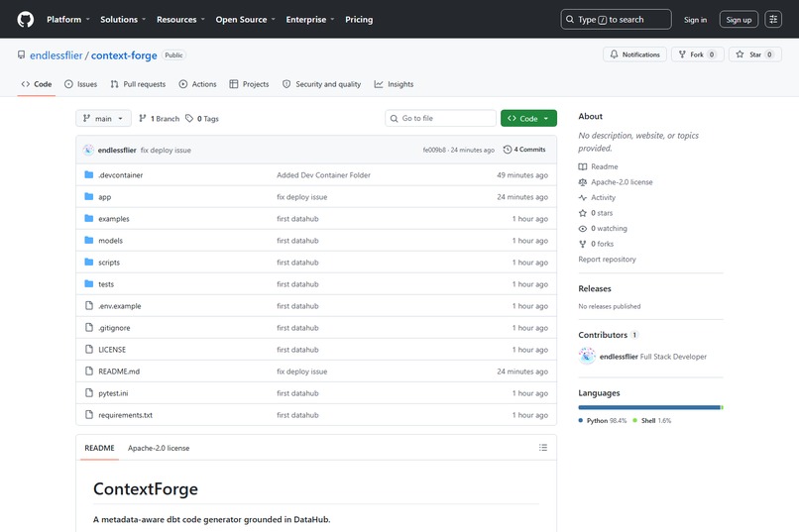Click the repository outline icon beside endlessflier
The height and width of the screenshot is (532, 799).
(21, 54)
